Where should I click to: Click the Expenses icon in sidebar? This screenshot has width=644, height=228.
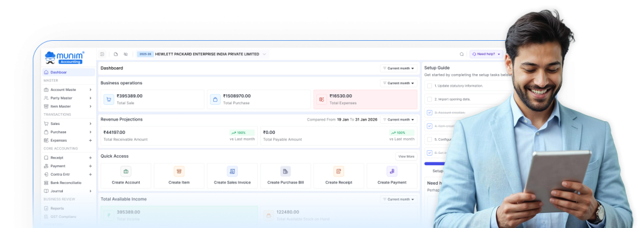47,140
